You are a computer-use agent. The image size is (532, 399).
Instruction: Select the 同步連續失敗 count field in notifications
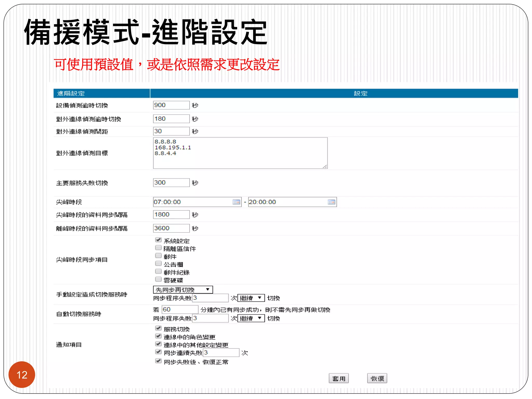click(221, 353)
